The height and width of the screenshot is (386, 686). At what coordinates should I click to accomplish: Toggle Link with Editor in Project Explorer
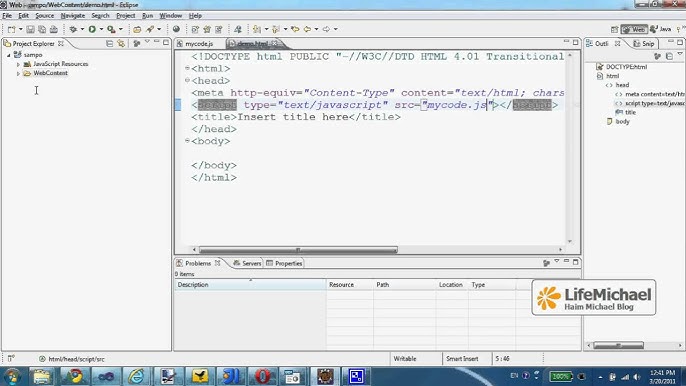121,43
